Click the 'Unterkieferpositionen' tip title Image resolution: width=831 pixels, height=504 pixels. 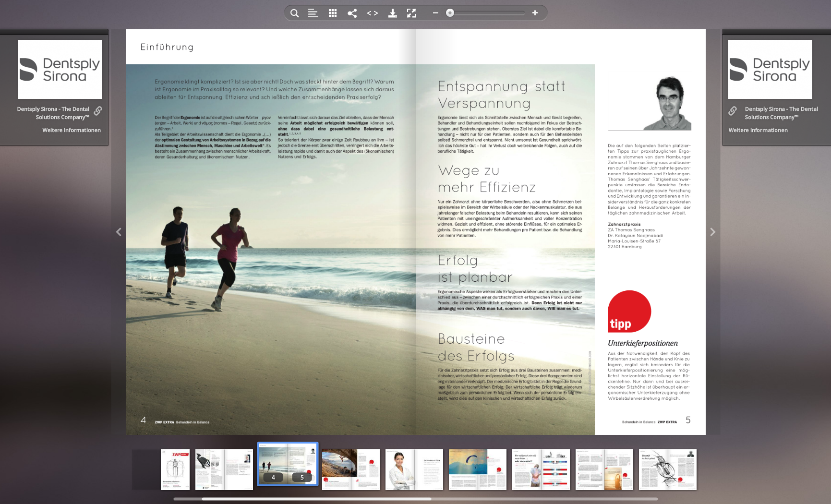pos(643,343)
